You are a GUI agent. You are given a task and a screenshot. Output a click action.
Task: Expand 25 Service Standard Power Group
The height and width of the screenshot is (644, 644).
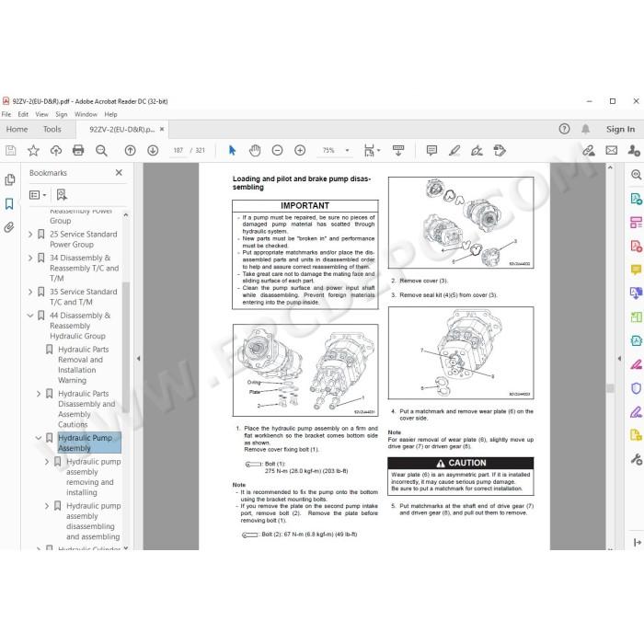30,234
